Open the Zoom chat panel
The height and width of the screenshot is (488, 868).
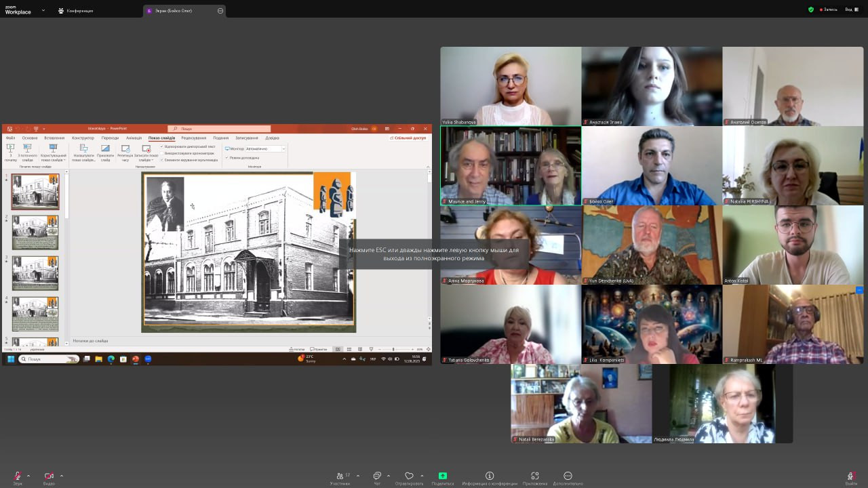(377, 476)
